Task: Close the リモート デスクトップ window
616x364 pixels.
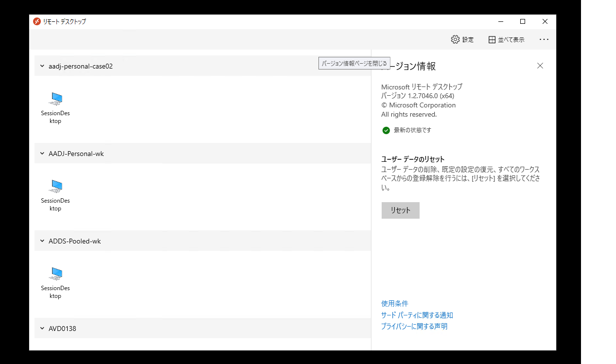Action: click(545, 21)
